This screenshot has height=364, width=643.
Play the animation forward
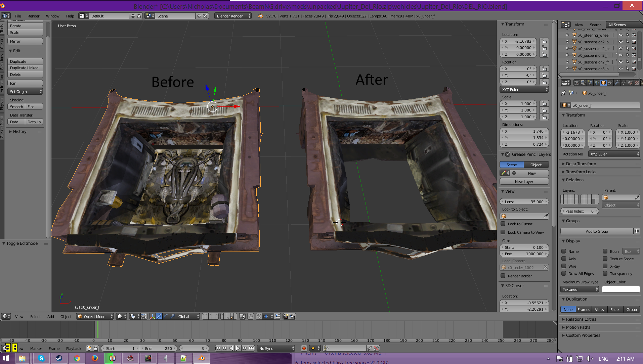coord(238,348)
